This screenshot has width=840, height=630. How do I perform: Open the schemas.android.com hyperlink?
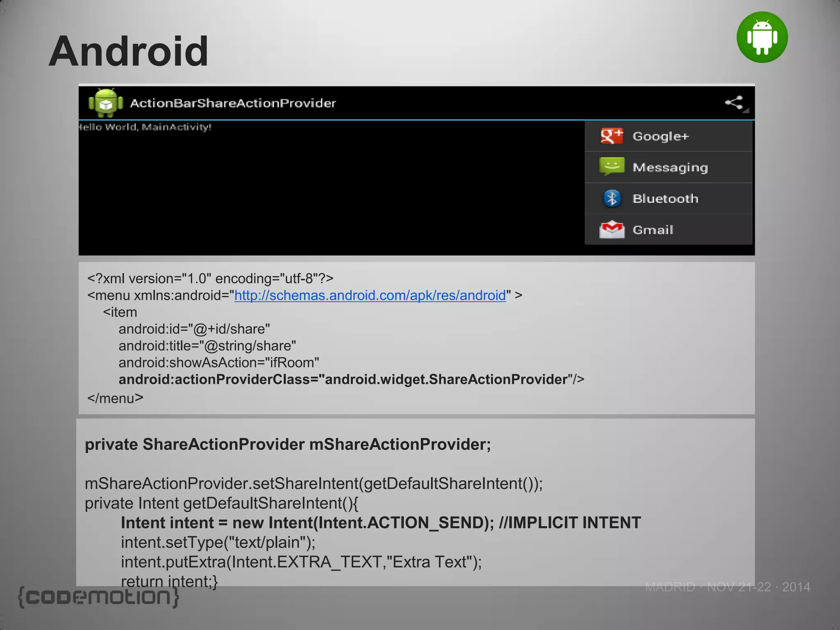[370, 295]
